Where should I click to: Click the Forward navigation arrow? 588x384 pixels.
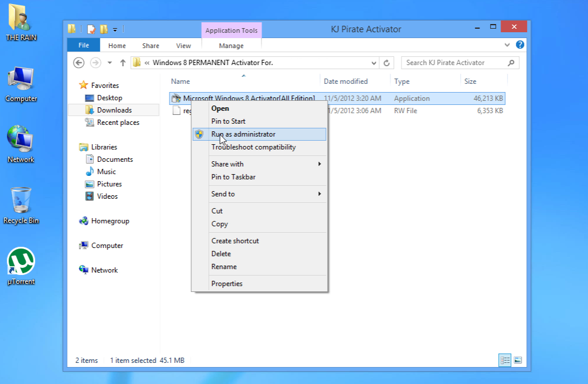(96, 63)
